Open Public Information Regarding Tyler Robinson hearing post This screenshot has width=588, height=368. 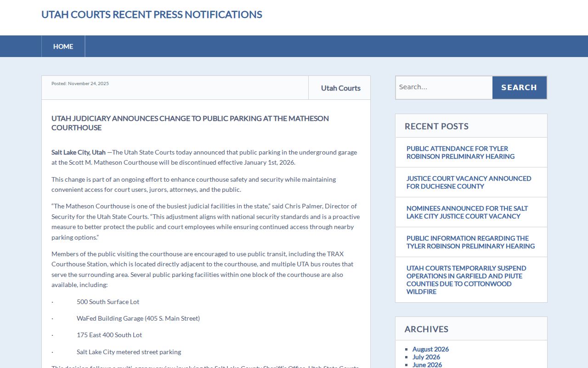470,242
